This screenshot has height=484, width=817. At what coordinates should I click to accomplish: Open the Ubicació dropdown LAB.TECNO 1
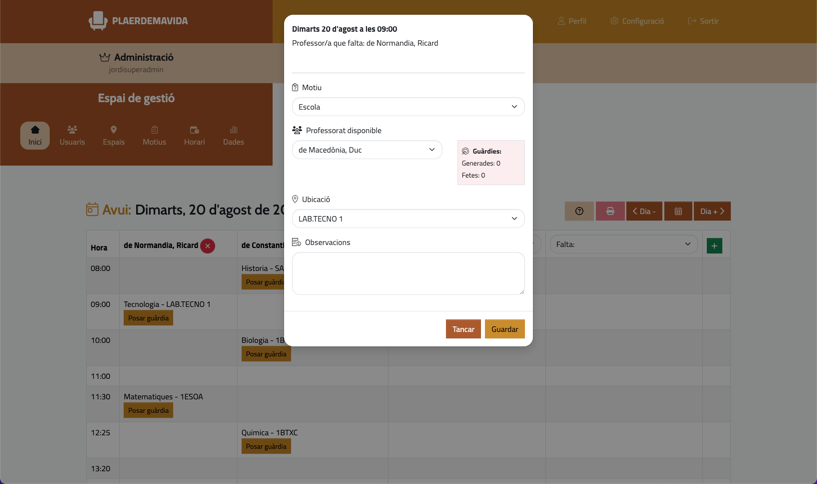408,219
